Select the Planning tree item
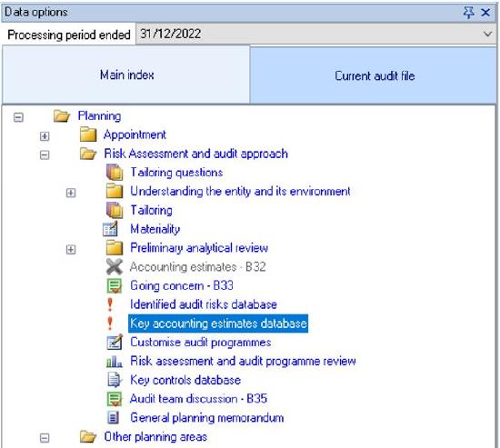500x448 pixels. 99,116
